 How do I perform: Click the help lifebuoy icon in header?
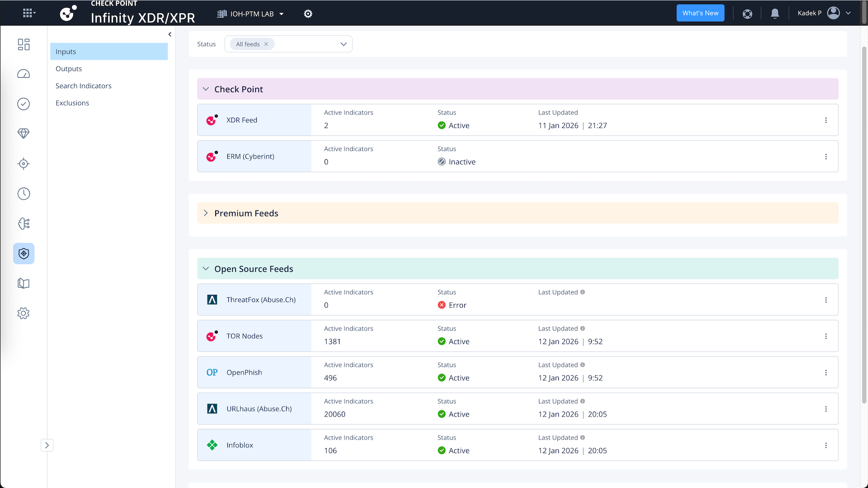[x=747, y=14]
